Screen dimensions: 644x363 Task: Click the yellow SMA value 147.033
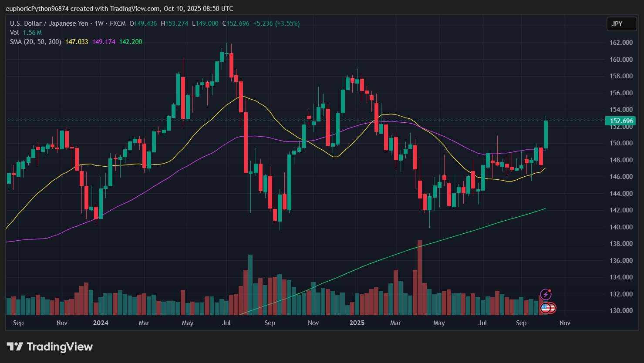tap(77, 42)
